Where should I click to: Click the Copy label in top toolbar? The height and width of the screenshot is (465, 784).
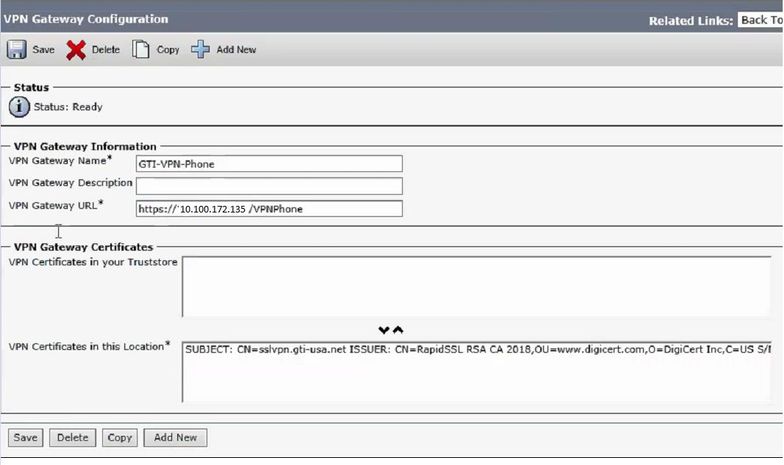tap(168, 50)
